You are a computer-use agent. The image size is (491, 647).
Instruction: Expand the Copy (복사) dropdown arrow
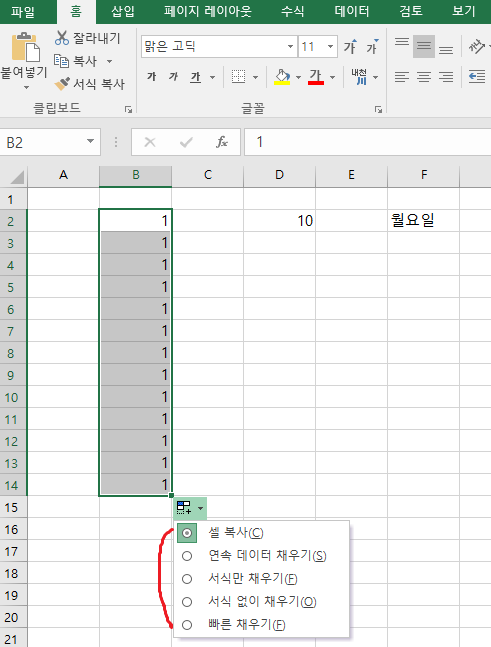109,61
